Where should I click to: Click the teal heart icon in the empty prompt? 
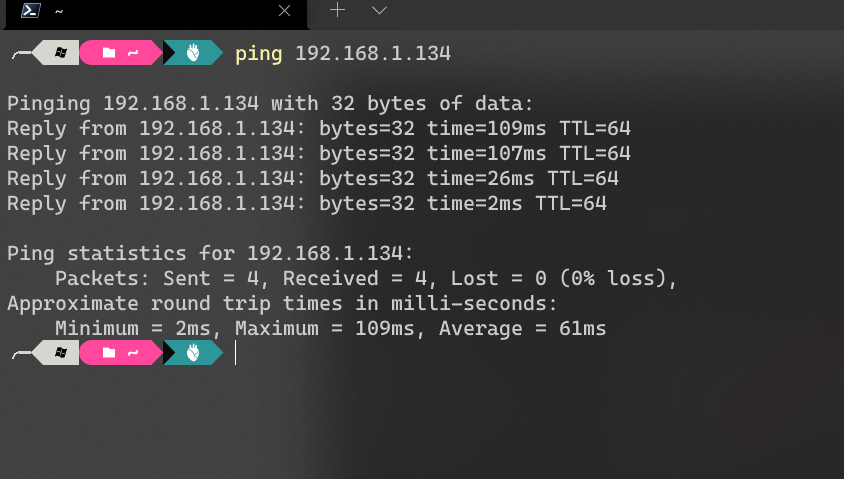click(193, 353)
